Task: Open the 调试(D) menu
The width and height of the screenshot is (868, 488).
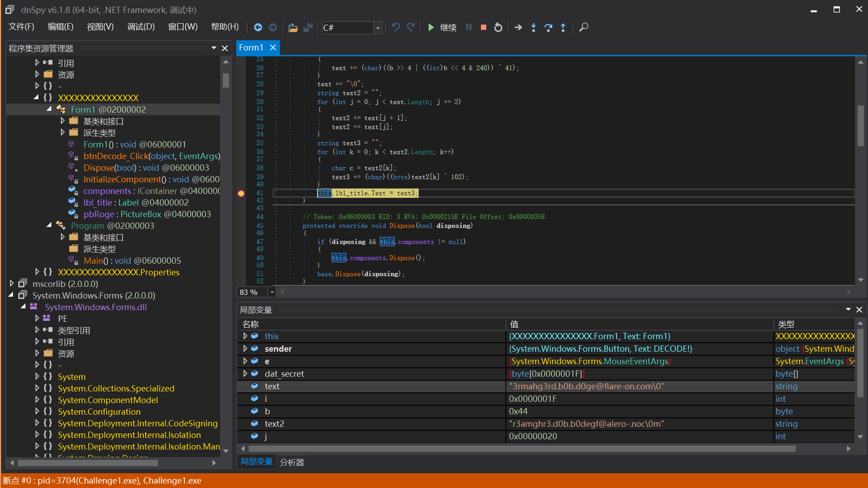Action: (x=141, y=27)
